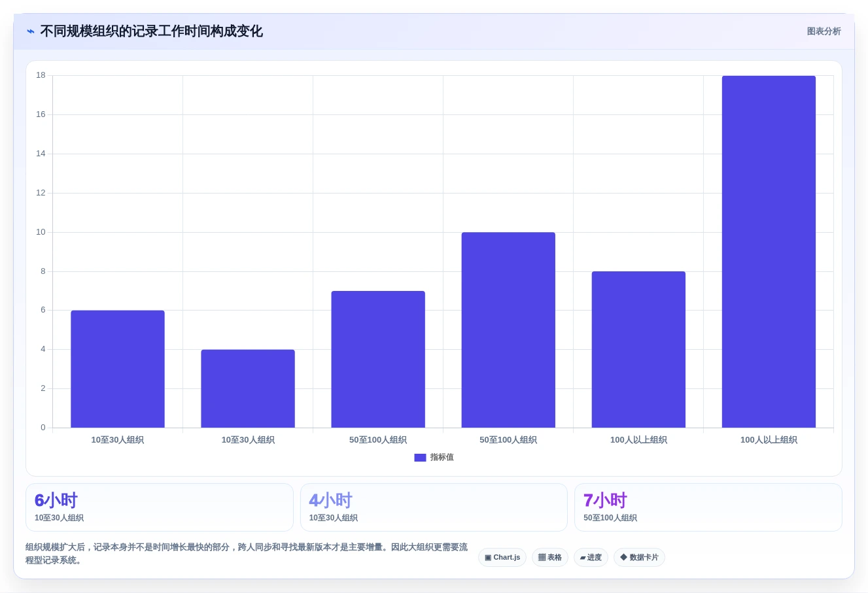Click the legend color box for 指标值
Screen dimensions: 868x593
click(x=420, y=458)
